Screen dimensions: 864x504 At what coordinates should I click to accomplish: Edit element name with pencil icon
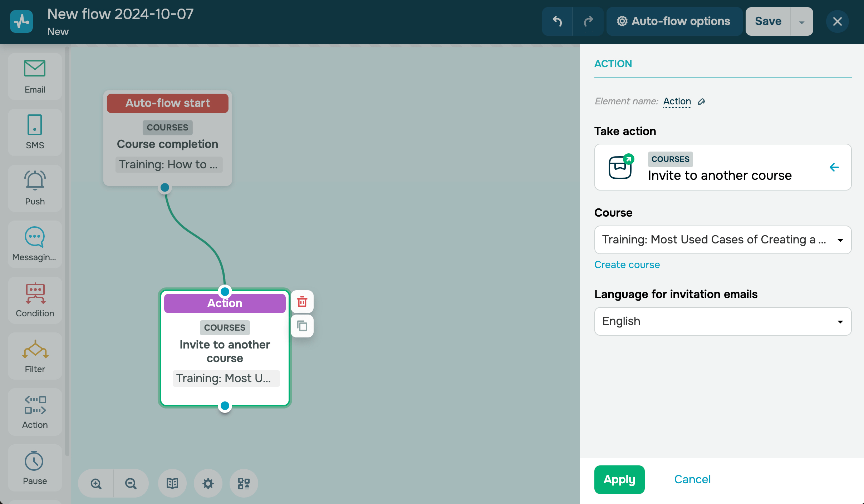[701, 102]
